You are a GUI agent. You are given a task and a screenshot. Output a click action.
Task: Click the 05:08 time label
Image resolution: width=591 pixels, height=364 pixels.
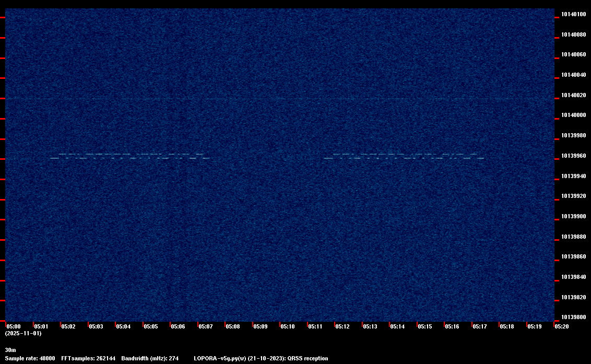[x=232, y=326]
